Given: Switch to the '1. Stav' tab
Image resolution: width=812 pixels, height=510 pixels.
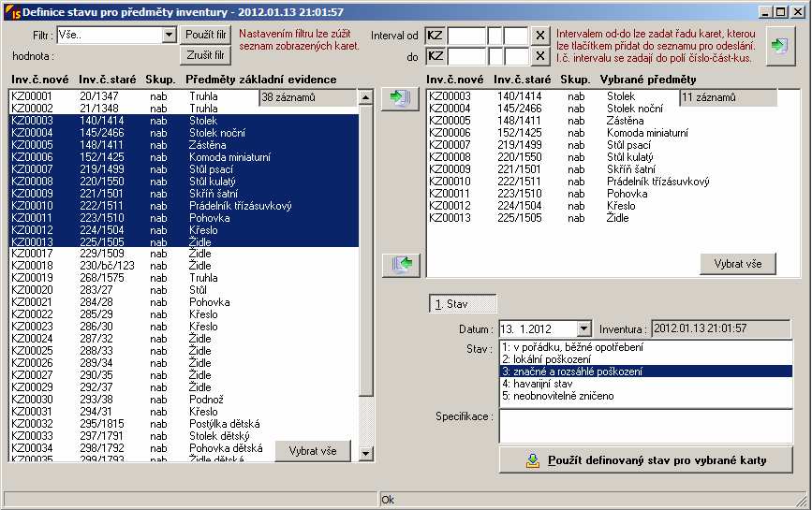Looking at the screenshot, I should coord(462,304).
